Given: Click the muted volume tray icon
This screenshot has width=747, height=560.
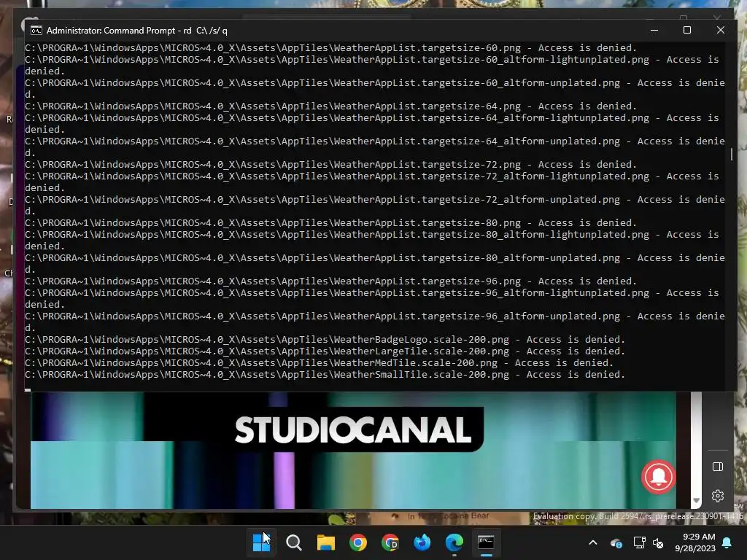Looking at the screenshot, I should pyautogui.click(x=659, y=542).
